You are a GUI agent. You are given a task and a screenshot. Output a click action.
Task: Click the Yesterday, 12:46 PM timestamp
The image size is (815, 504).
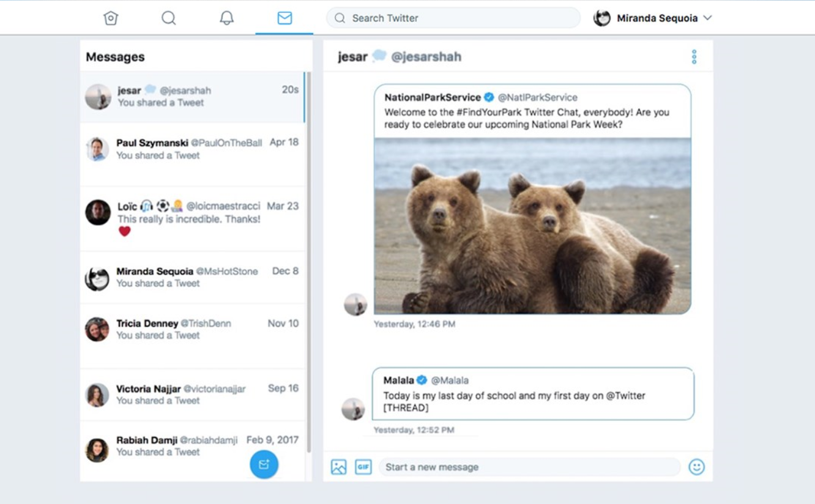pyautogui.click(x=414, y=324)
